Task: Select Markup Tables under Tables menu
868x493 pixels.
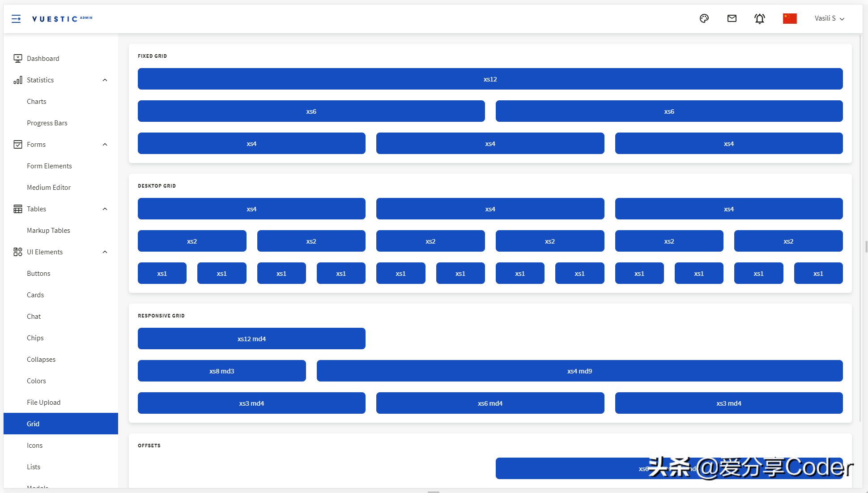Action: 49,230
